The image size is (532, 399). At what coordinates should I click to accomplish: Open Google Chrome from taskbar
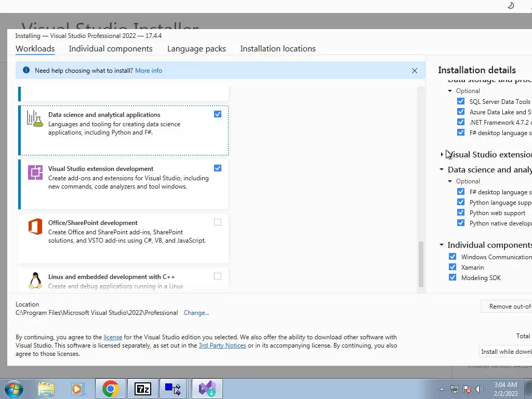(110, 389)
